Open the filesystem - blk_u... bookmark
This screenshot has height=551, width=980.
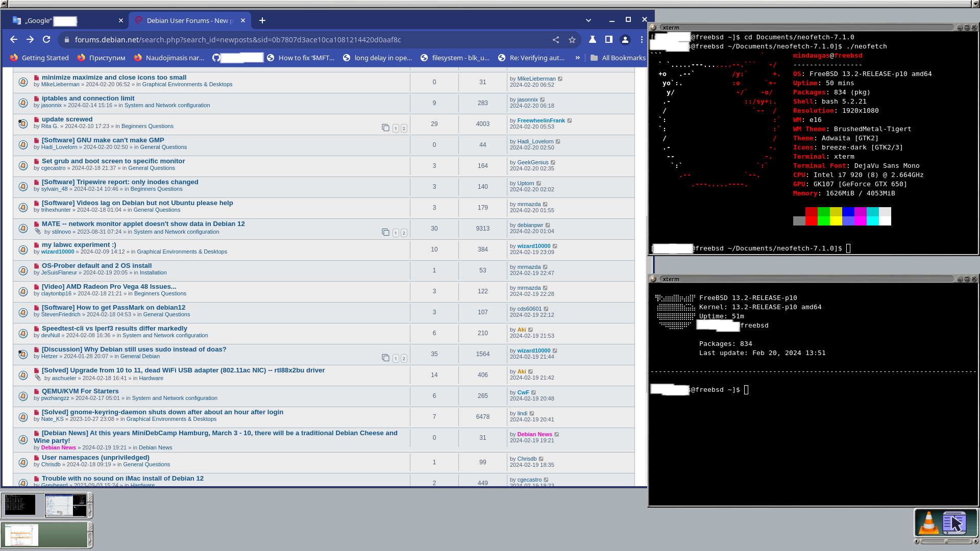pos(455,58)
